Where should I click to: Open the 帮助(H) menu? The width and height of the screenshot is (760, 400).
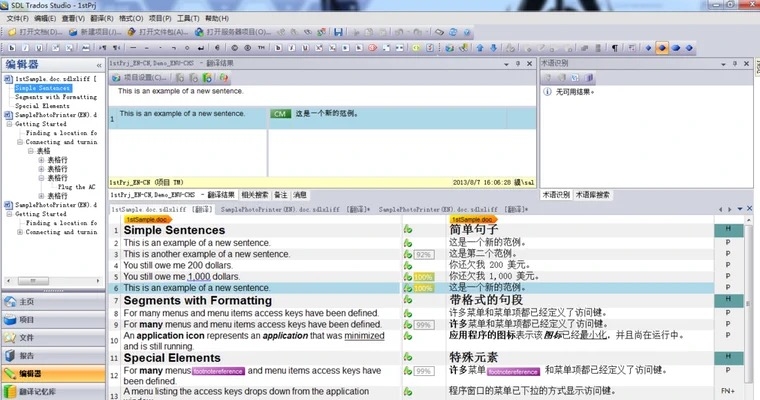click(217, 18)
